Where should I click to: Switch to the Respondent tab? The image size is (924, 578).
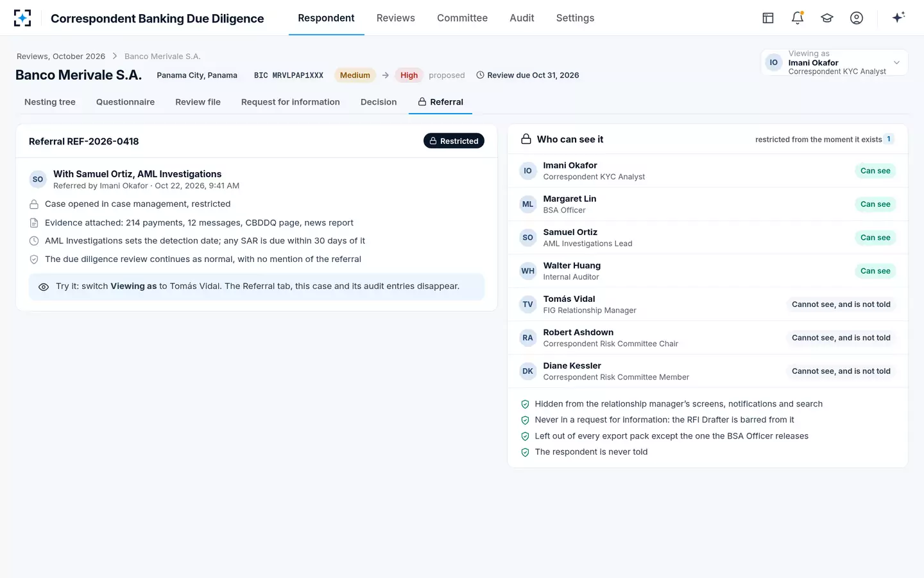coord(326,18)
